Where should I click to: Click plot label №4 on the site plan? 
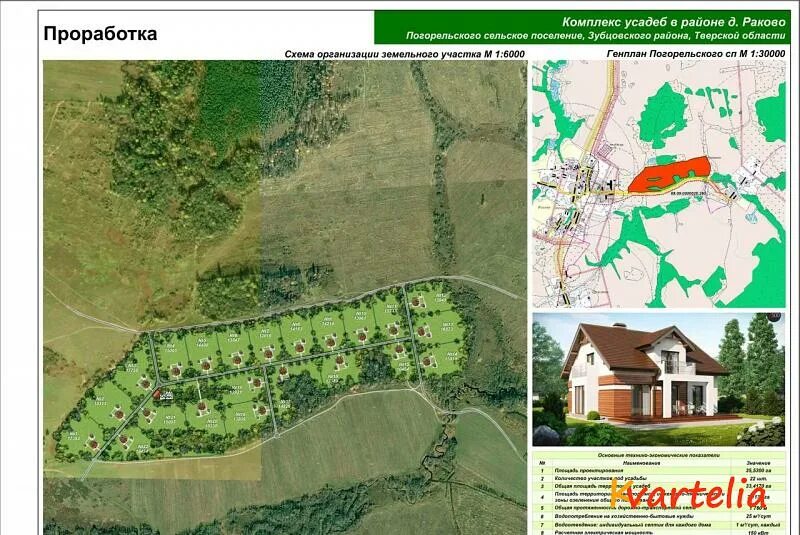click(x=171, y=348)
